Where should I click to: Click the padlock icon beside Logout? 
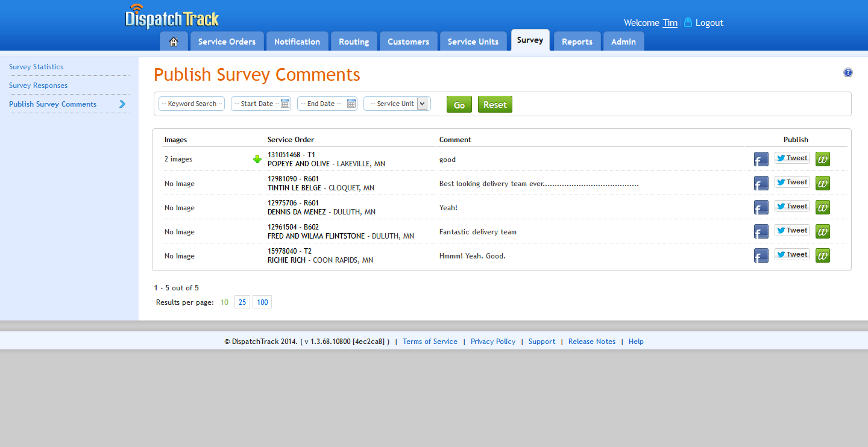687,22
